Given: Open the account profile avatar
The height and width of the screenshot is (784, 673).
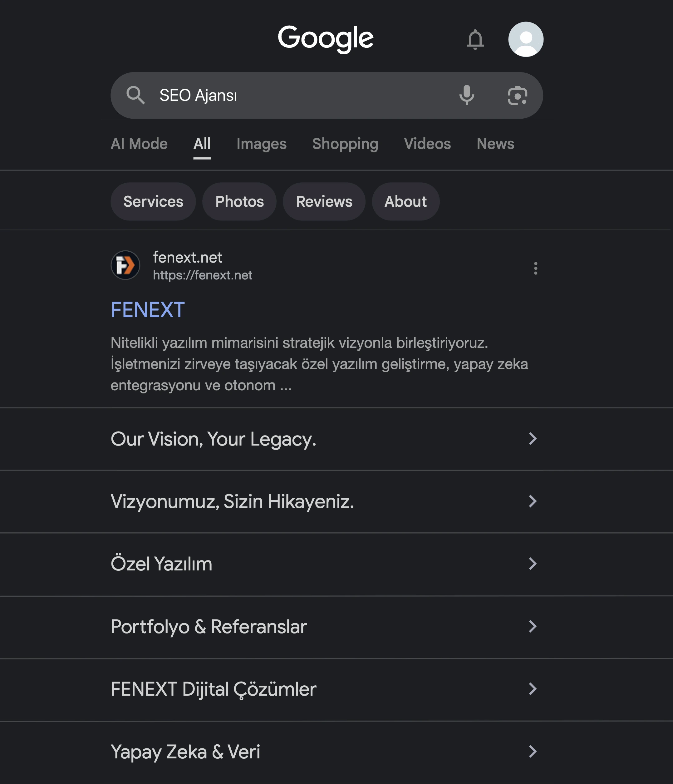Looking at the screenshot, I should point(525,39).
